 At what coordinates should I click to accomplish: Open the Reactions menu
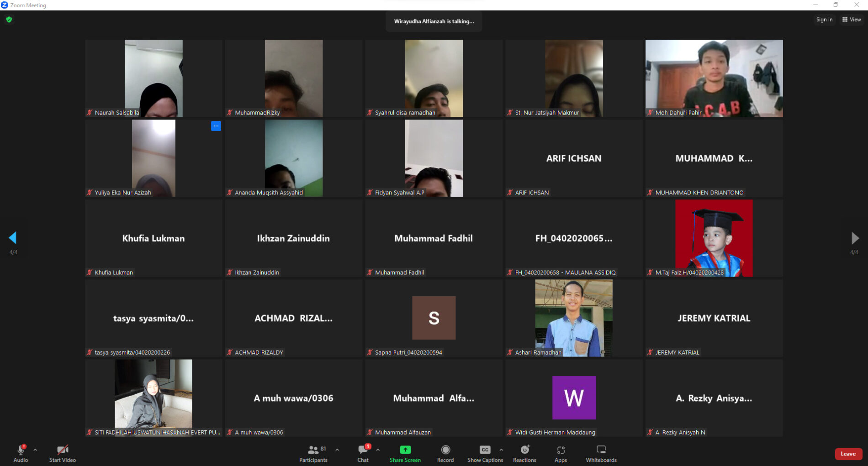[x=524, y=453]
